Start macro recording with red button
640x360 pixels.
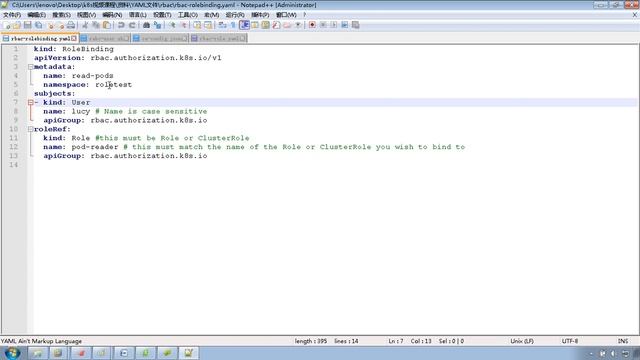(x=312, y=25)
